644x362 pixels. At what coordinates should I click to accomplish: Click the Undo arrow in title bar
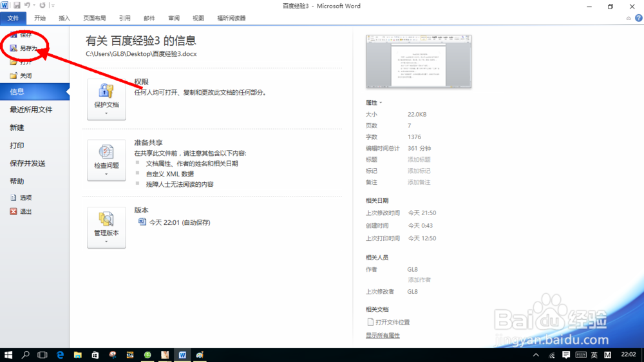(27, 5)
